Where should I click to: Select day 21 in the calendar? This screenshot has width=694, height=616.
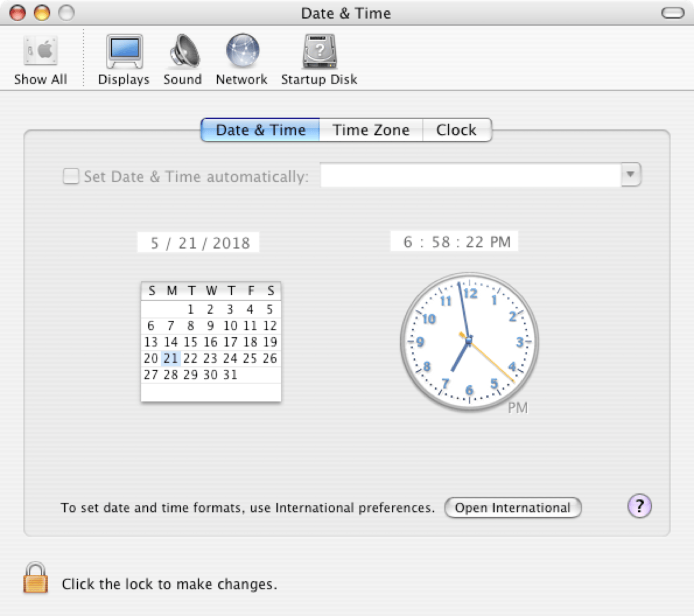coord(171,358)
